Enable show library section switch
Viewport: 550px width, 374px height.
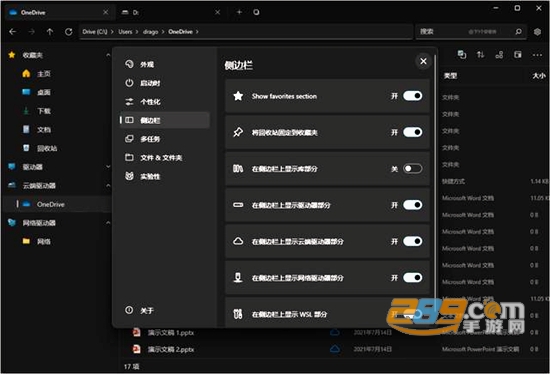(412, 169)
